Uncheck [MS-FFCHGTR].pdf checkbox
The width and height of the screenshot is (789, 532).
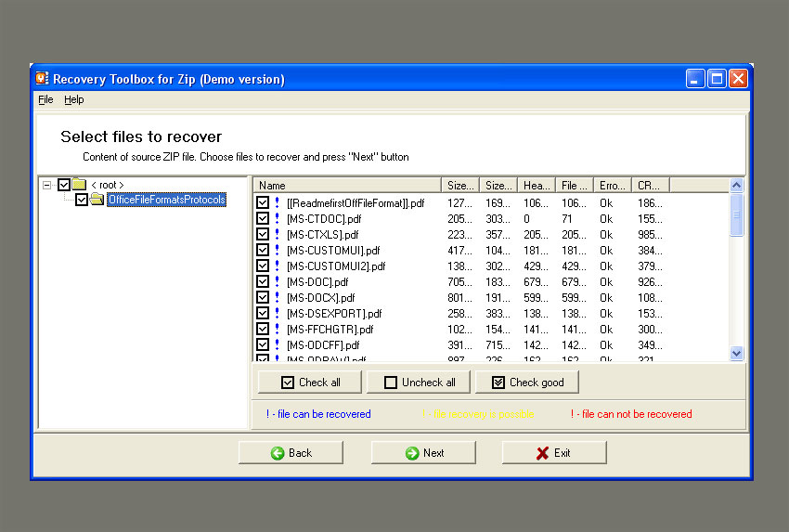tap(263, 329)
